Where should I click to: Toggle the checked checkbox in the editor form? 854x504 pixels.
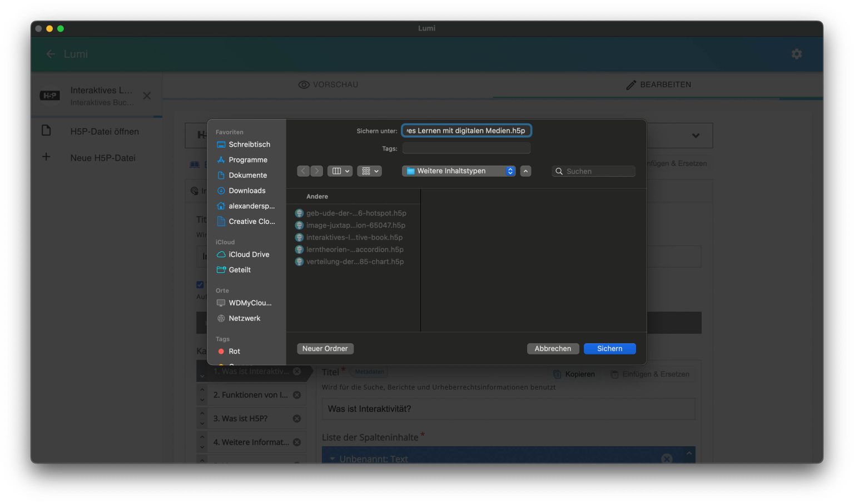tap(200, 285)
